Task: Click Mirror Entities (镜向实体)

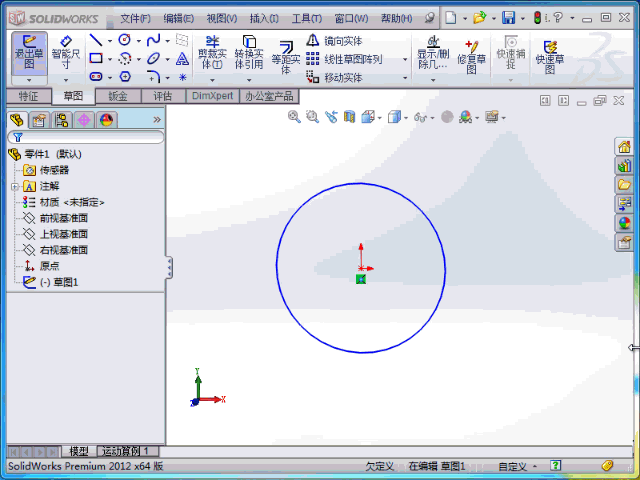Action: (x=334, y=40)
